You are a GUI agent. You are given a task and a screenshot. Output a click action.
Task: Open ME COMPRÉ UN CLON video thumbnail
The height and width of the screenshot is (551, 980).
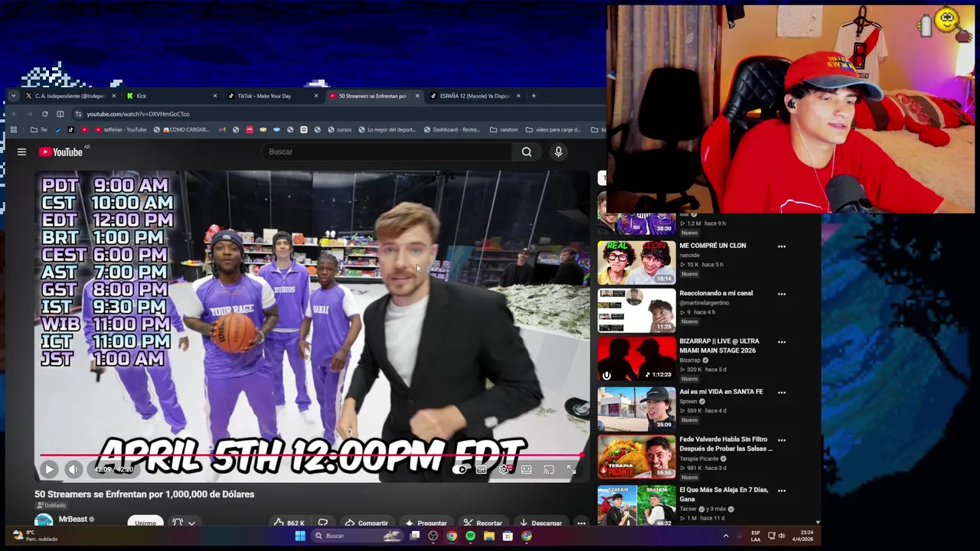point(636,262)
